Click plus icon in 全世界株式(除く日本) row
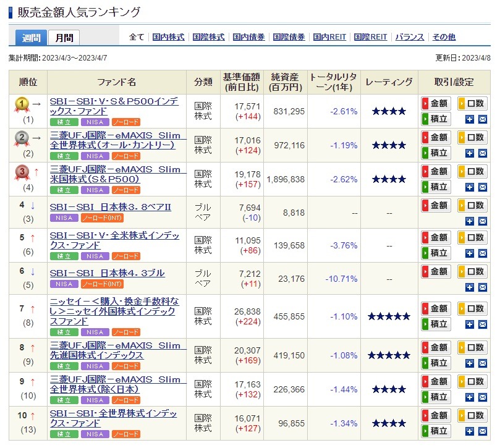 point(469,397)
